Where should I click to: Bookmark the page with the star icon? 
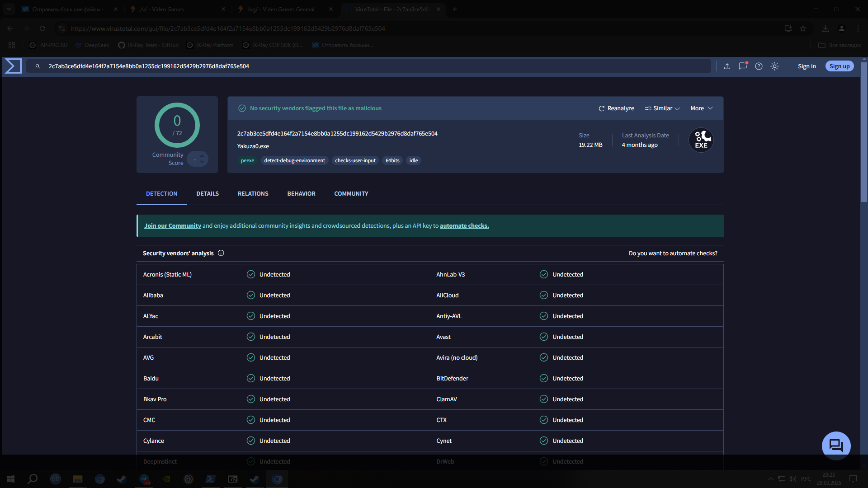tap(803, 28)
